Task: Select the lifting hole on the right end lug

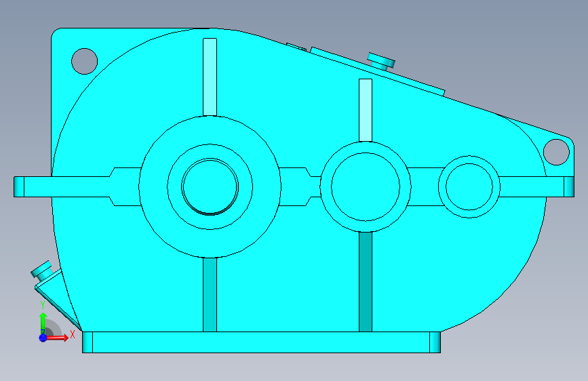Action: (556, 152)
